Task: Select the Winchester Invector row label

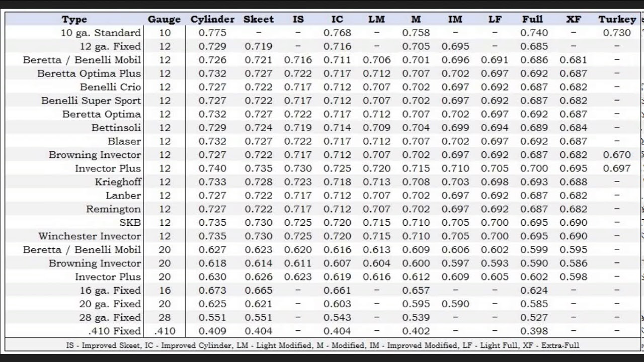Action: (x=90, y=236)
